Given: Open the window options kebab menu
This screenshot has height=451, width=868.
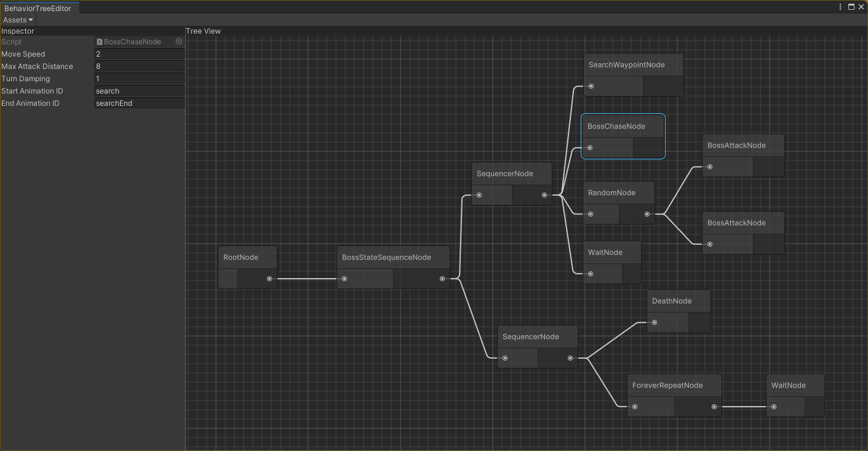Looking at the screenshot, I should pos(840,7).
